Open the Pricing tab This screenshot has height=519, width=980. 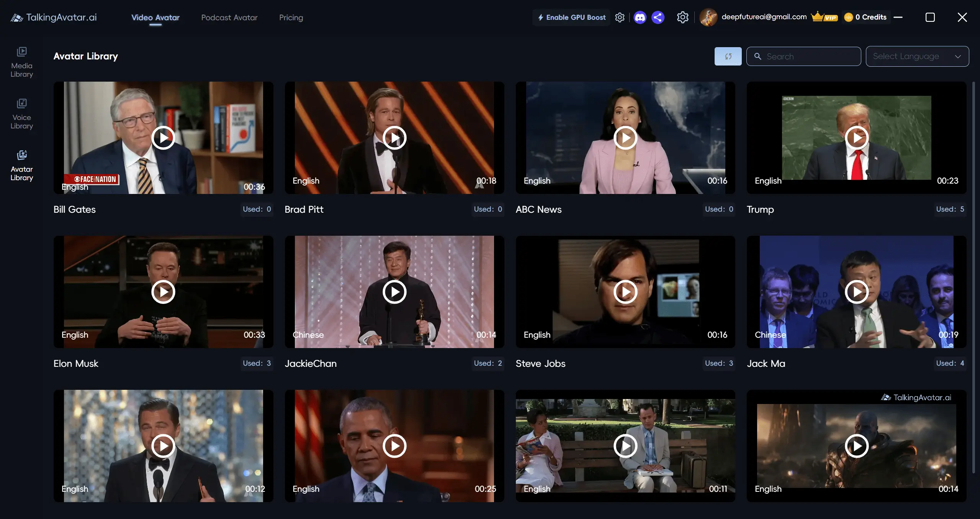[x=291, y=18]
